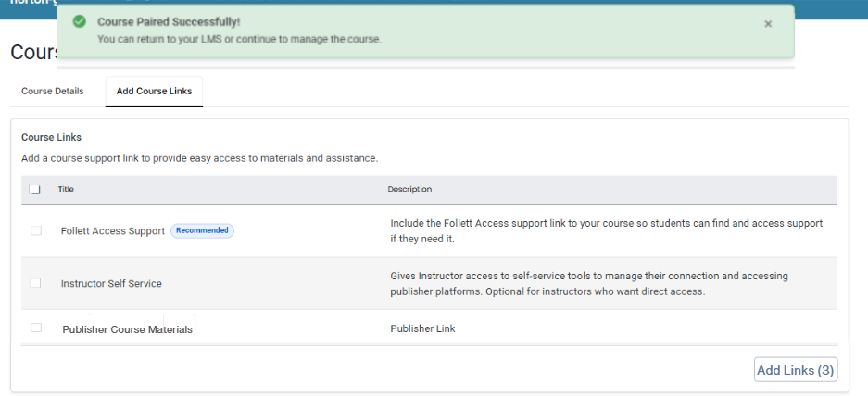Click the 'Course Paired Successfully!' message title
This screenshot has height=396, width=868.
pyautogui.click(x=169, y=22)
